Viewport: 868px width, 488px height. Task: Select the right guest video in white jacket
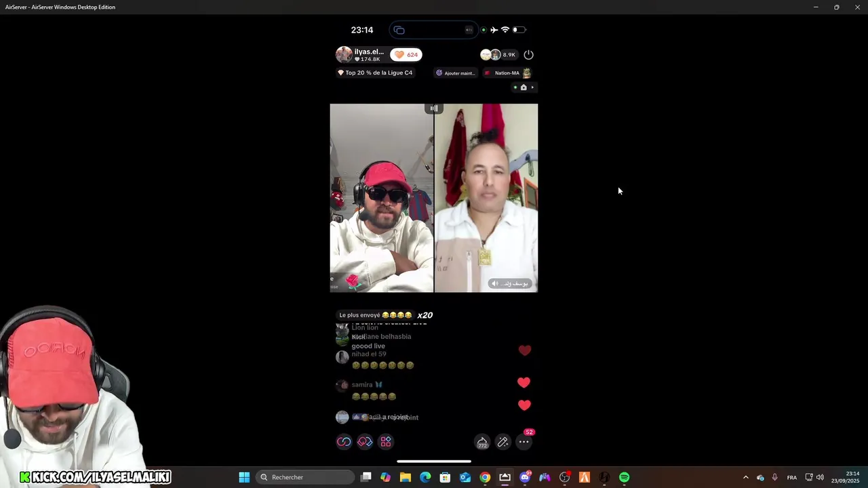click(486, 198)
